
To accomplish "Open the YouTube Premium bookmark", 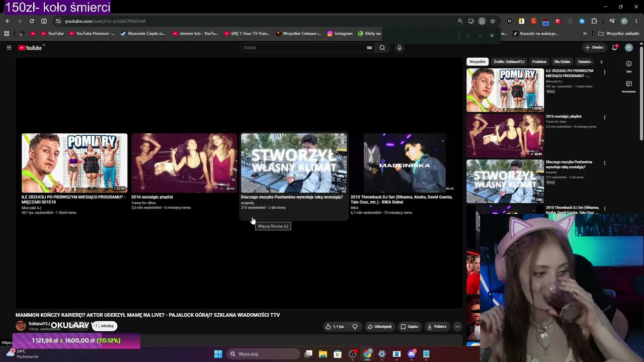I will 92,34.
